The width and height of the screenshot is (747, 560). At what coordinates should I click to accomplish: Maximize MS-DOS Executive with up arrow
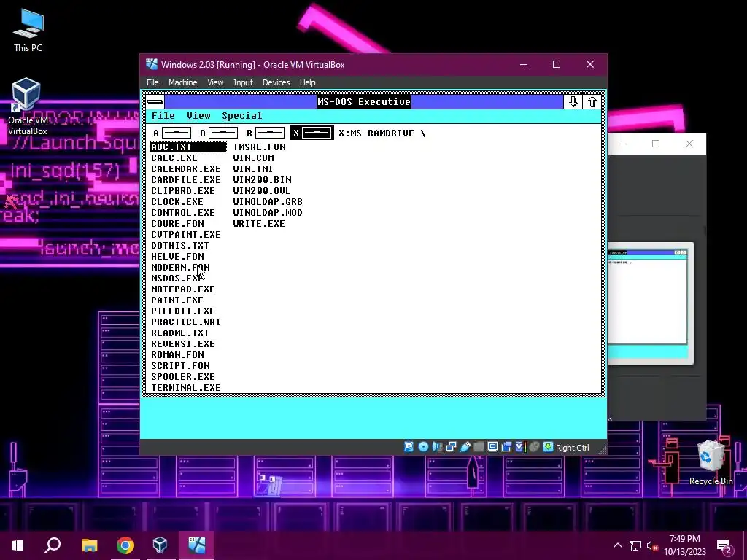coord(592,101)
